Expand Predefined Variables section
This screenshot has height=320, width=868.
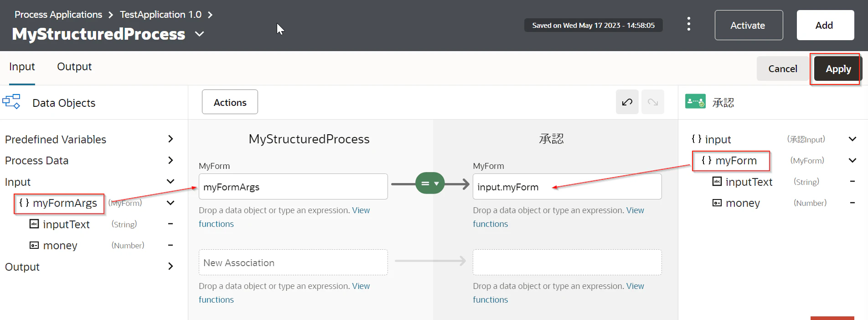point(170,139)
